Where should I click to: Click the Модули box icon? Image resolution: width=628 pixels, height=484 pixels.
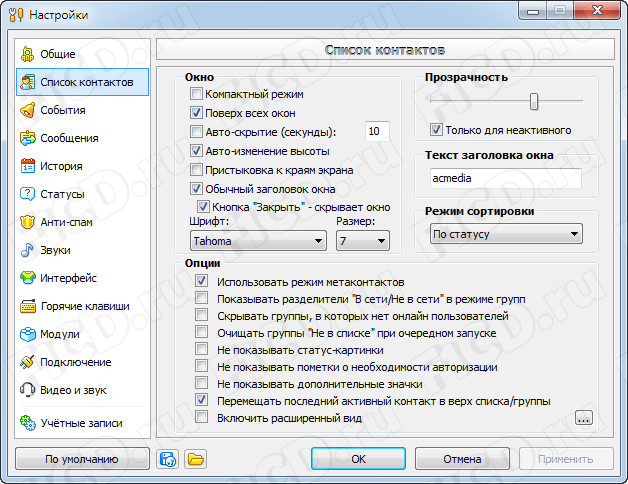pos(27,334)
